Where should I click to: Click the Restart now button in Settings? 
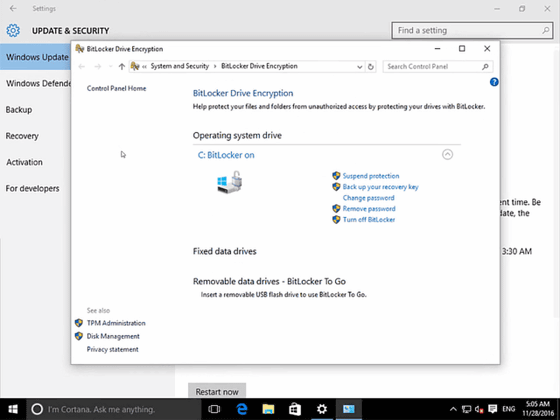(217, 392)
